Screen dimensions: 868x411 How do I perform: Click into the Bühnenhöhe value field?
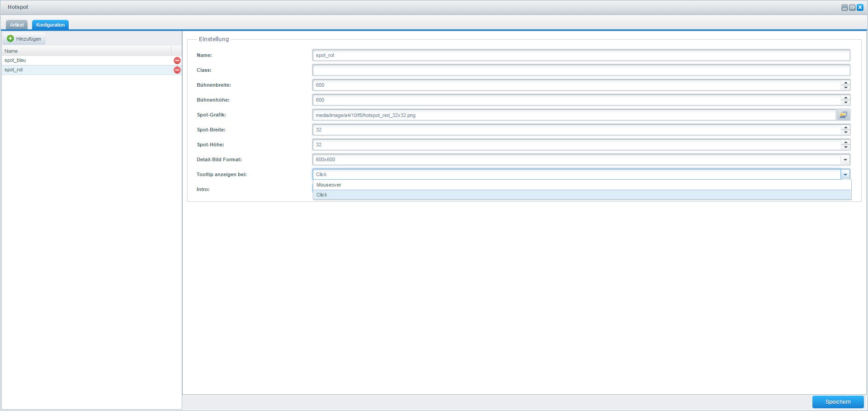(x=576, y=100)
